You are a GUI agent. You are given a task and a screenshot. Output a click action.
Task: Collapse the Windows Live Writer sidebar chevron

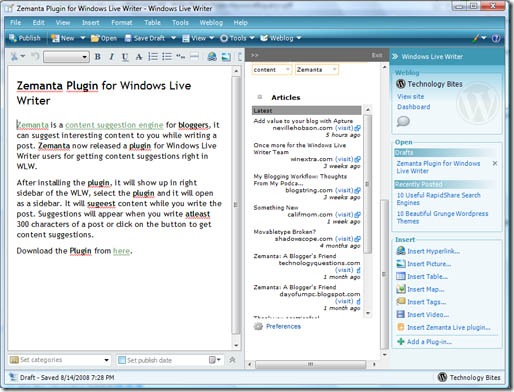(395, 56)
